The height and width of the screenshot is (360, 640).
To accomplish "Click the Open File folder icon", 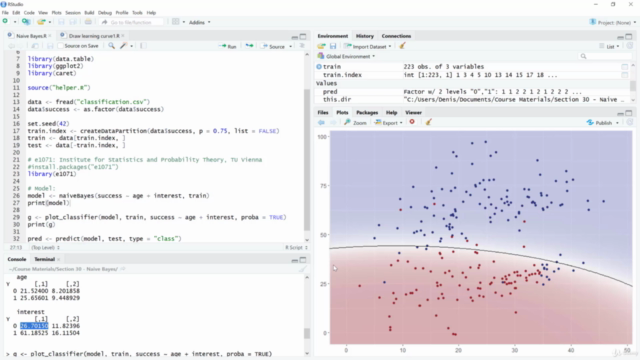I will (41, 22).
